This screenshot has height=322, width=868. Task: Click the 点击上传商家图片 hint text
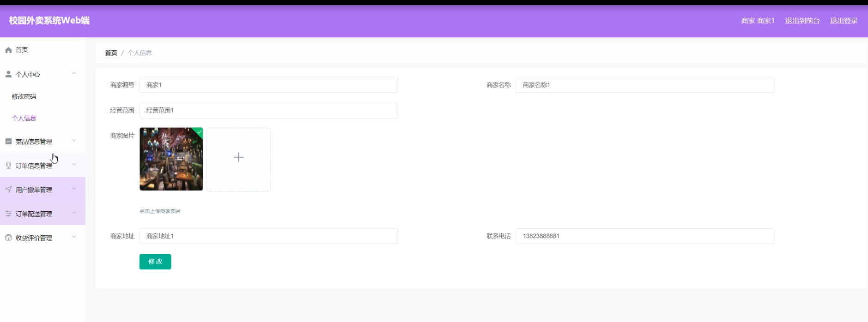[x=160, y=211]
